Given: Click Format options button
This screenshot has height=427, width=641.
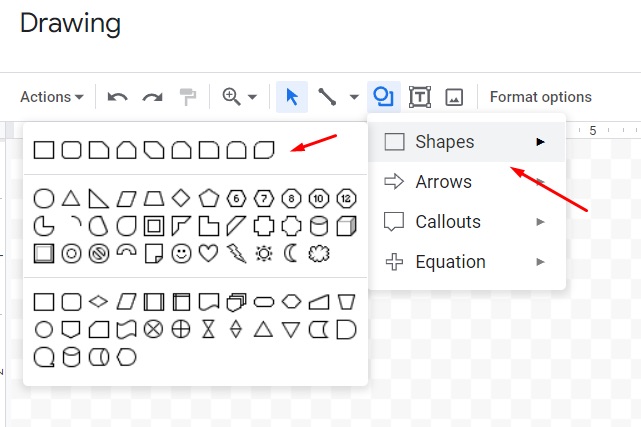Looking at the screenshot, I should coord(540,97).
